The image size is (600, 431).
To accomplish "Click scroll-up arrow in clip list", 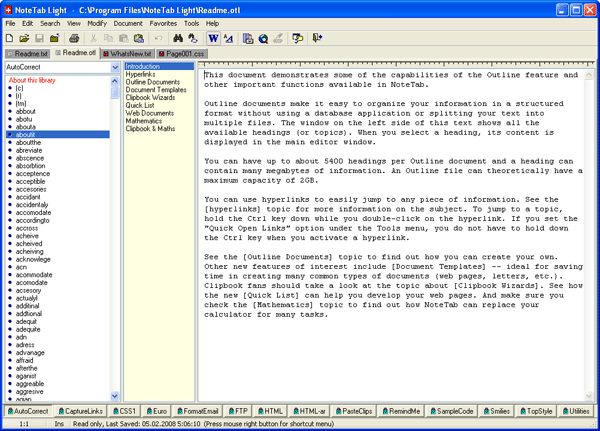I will (x=114, y=81).
